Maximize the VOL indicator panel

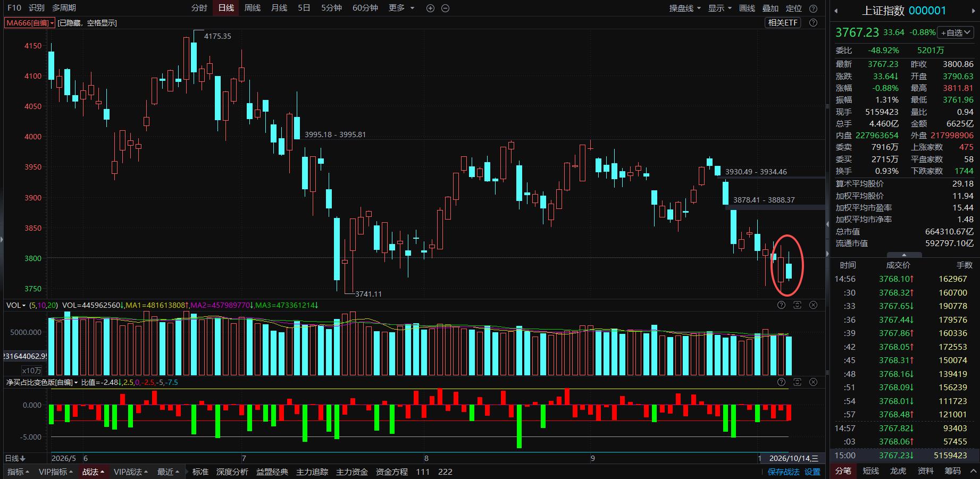[x=797, y=305]
